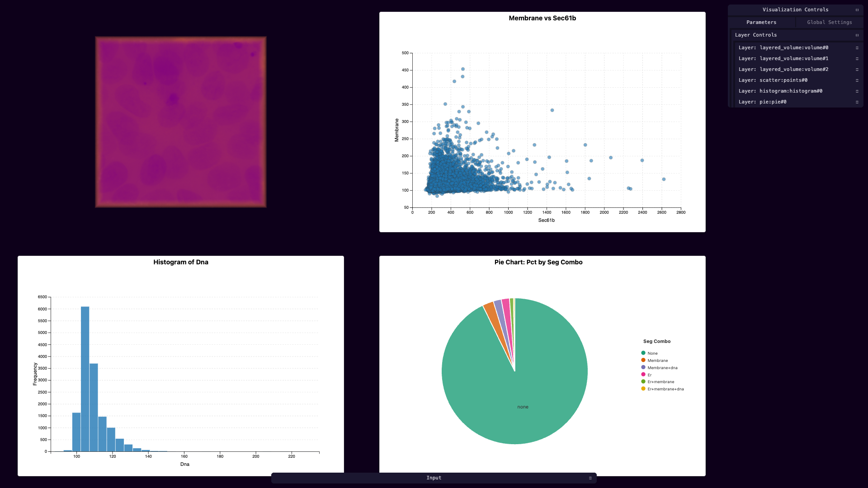The width and height of the screenshot is (868, 488).
Task: Click the 'Pie Chart: Pct by Seg Combo' title
Action: tap(538, 262)
